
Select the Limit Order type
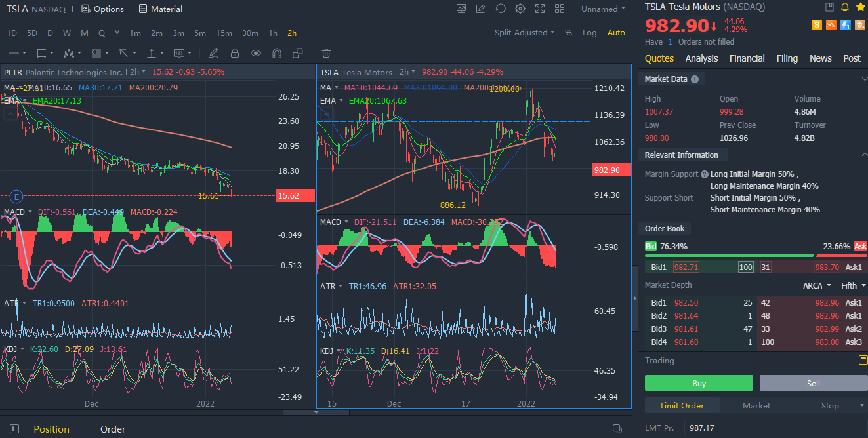click(x=682, y=405)
